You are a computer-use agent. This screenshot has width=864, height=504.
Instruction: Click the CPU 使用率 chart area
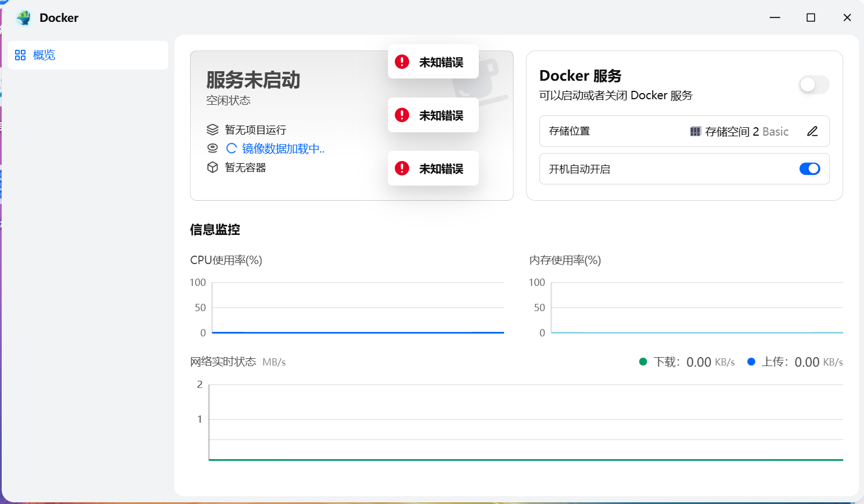tap(357, 307)
